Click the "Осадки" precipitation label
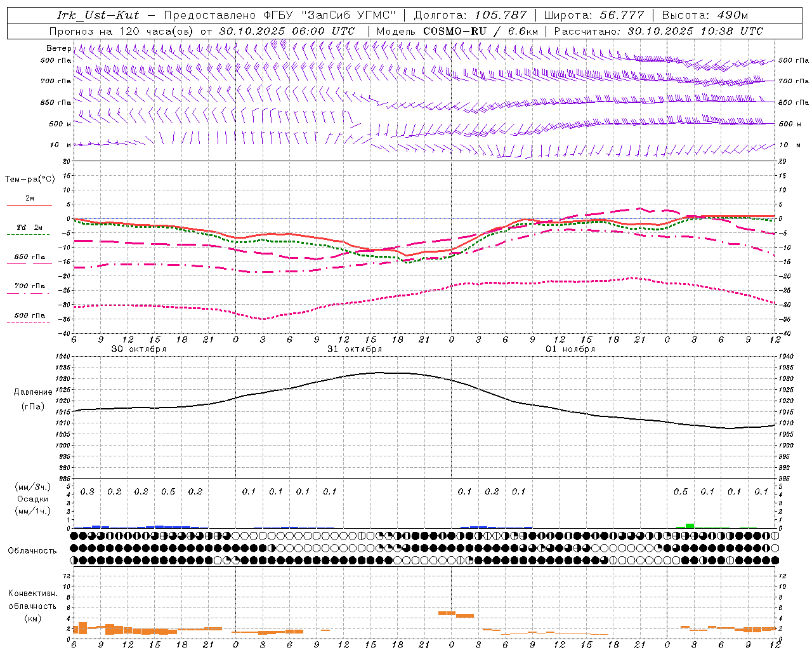812x650 pixels. [32, 499]
